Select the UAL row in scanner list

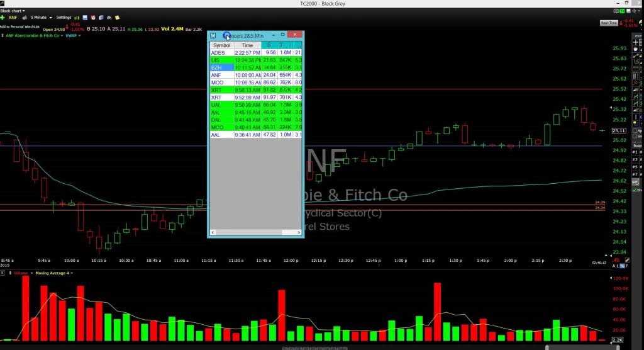[256, 105]
